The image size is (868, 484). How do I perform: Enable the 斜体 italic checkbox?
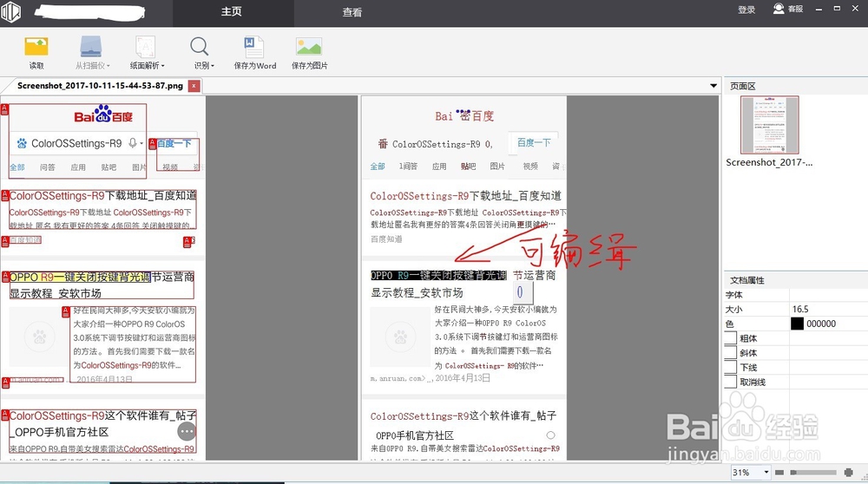point(731,352)
